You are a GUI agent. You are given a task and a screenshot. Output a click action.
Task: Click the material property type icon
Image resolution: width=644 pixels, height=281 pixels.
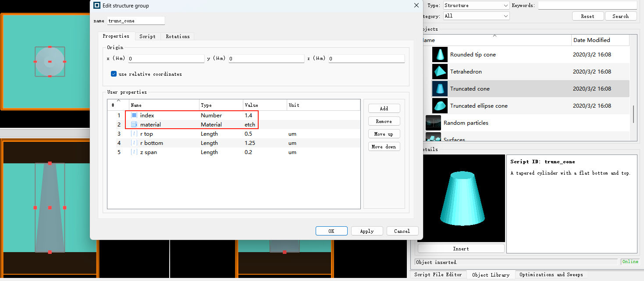(x=135, y=125)
